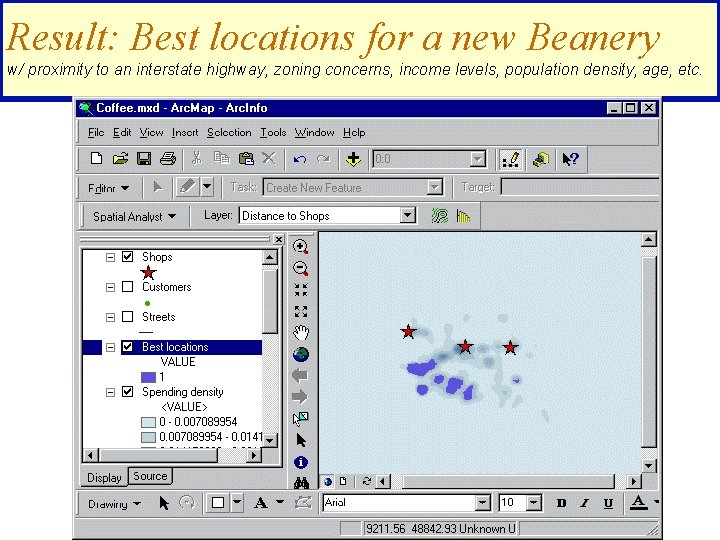Toggle Bold text formatting
The image size is (720, 540).
click(x=561, y=503)
